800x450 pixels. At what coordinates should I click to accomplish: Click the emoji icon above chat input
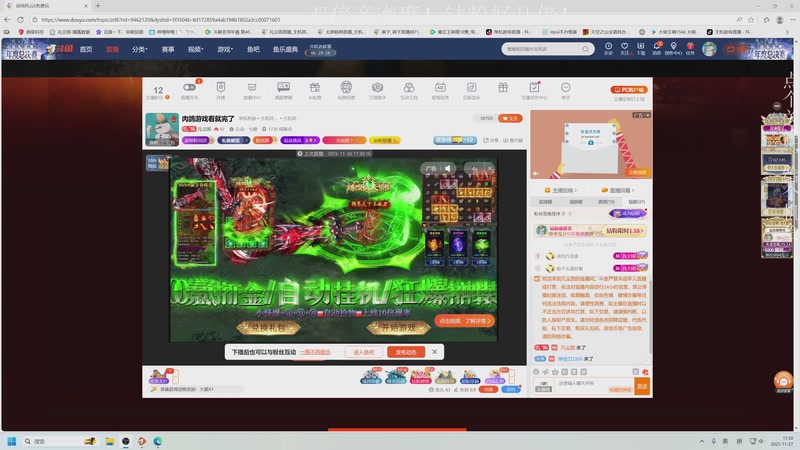pos(536,372)
